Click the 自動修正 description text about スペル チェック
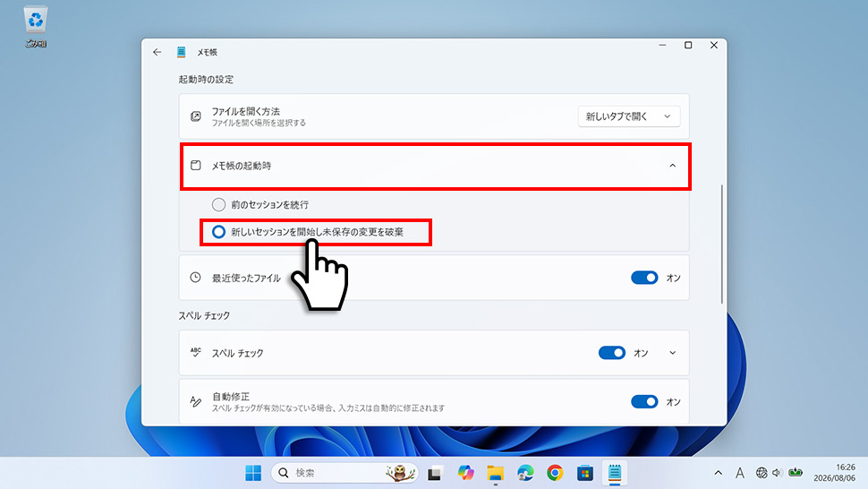Viewport: 868px width, 489px height. [328, 408]
